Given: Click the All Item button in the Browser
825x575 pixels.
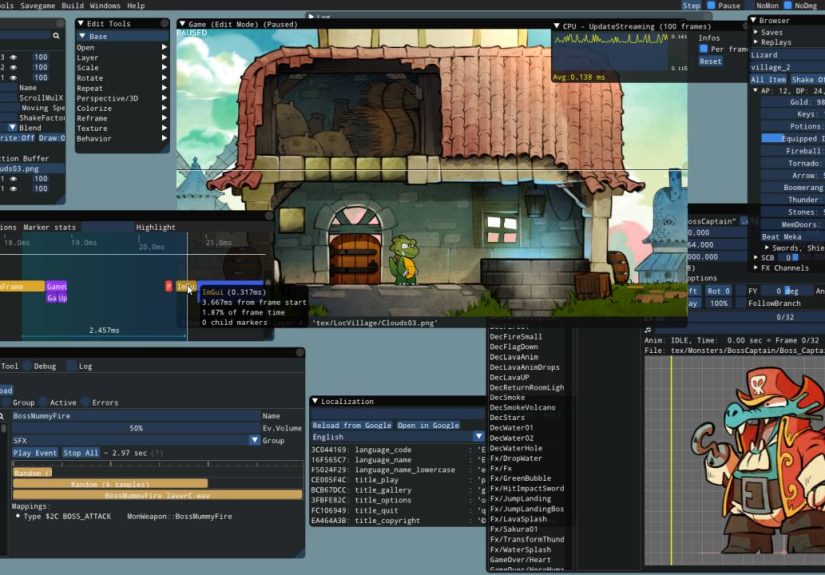Looking at the screenshot, I should click(x=768, y=79).
